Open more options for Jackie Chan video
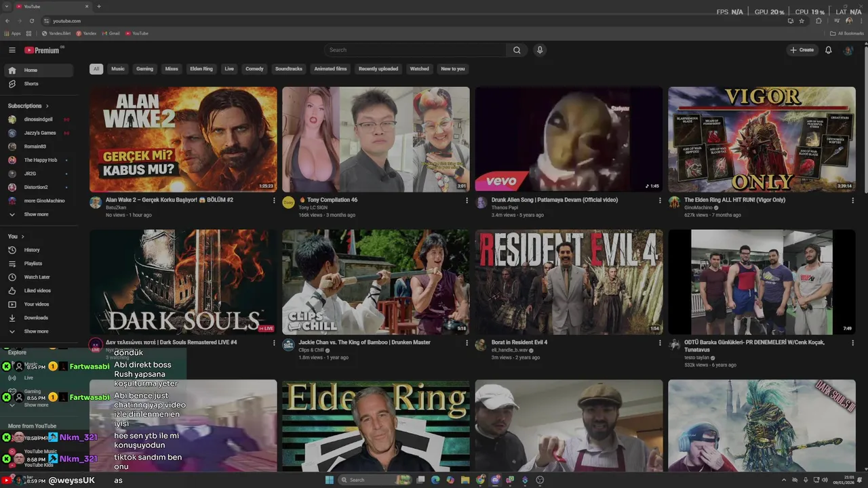Screen dimensions: 868x488 467,343
